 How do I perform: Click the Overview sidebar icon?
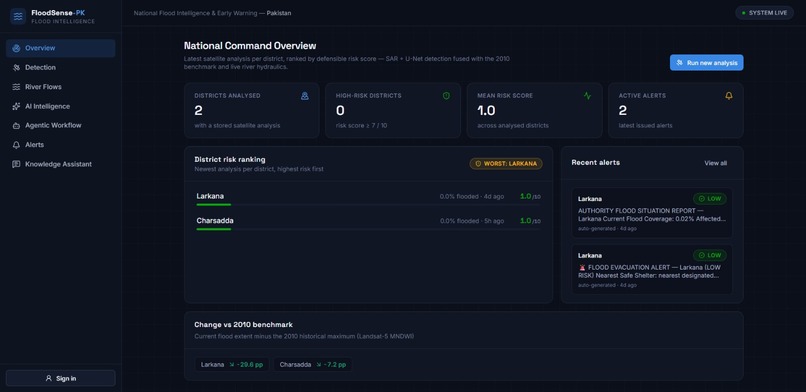(16, 48)
